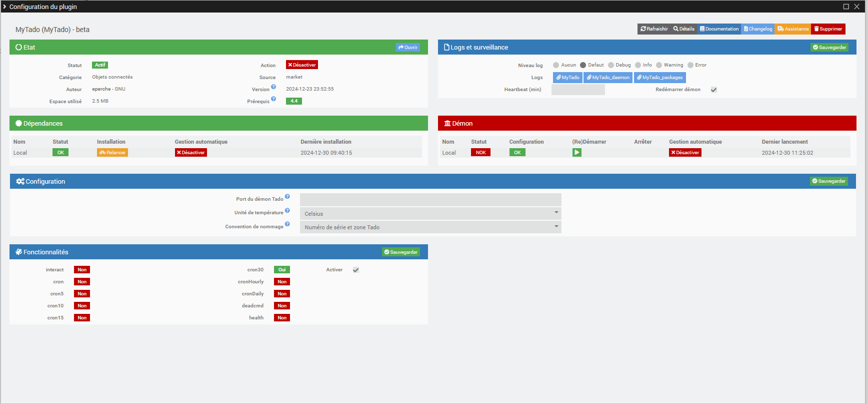Toggle the Redémarrer démon checkbox
The height and width of the screenshot is (404, 868).
(714, 90)
